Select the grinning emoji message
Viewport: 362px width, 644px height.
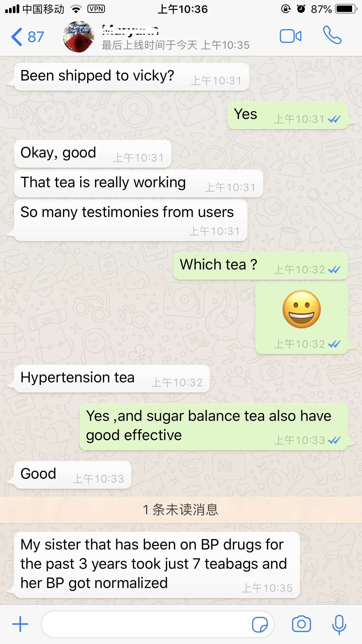pyautogui.click(x=302, y=318)
